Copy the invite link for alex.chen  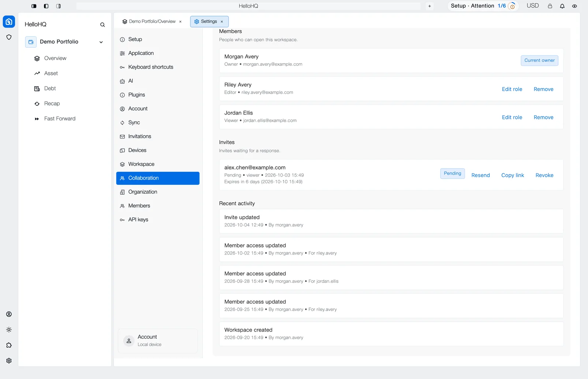pyautogui.click(x=513, y=175)
